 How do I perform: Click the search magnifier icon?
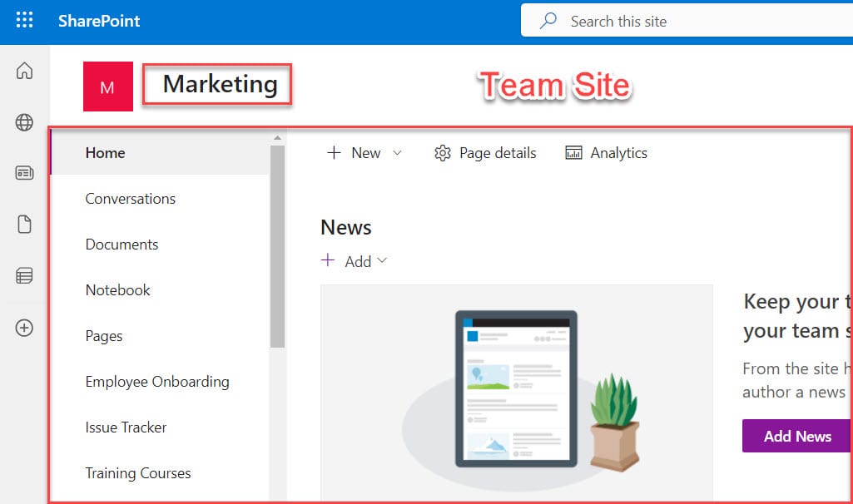pos(548,21)
